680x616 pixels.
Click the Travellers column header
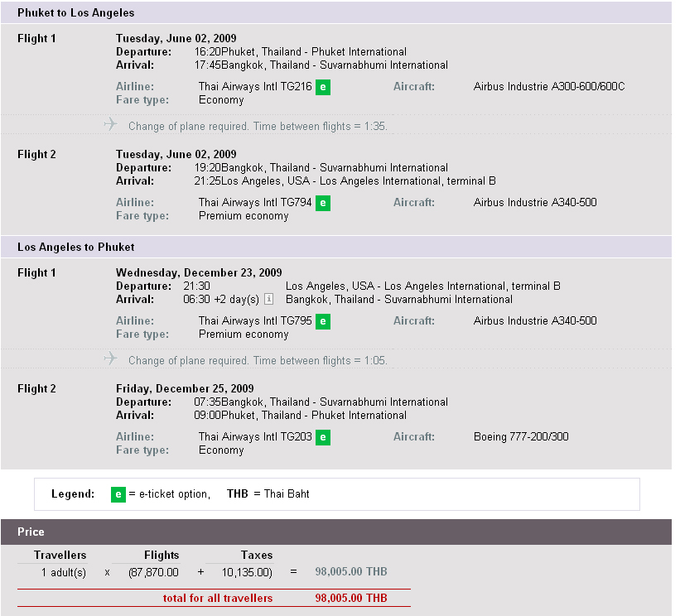click(x=60, y=555)
